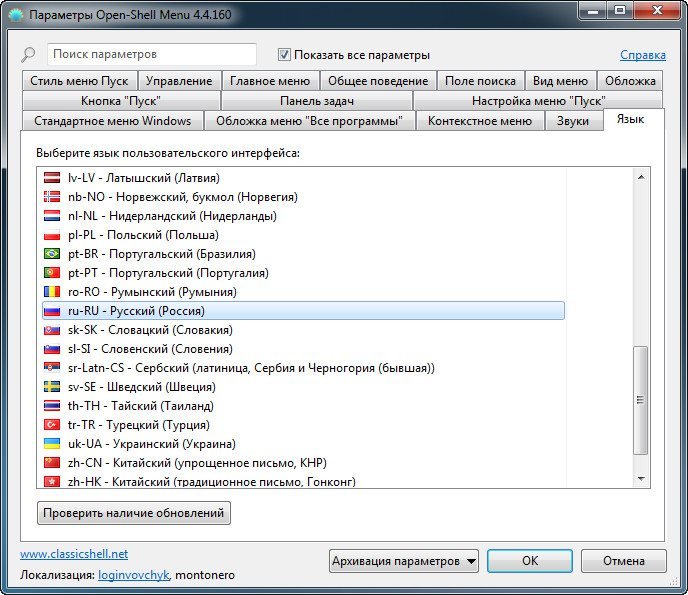Click the Swedish flag icon
Image resolution: width=688 pixels, height=595 pixels.
click(52, 387)
